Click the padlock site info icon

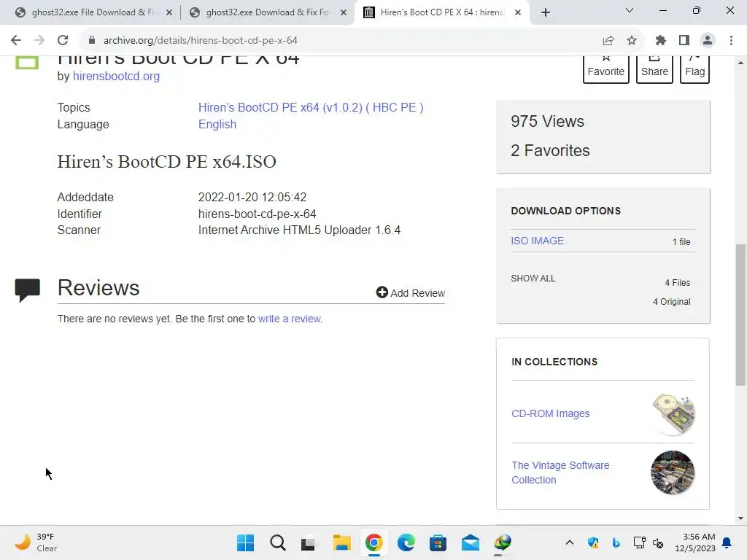click(92, 41)
